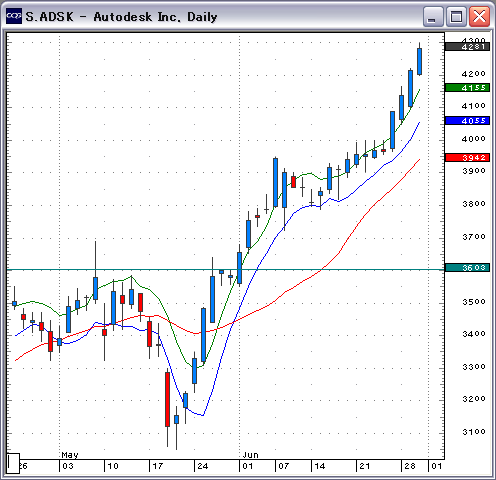Viewport: 496px width, 480px height.
Task: Select the small box at bottom-left of time axis
Action: (x=13, y=463)
